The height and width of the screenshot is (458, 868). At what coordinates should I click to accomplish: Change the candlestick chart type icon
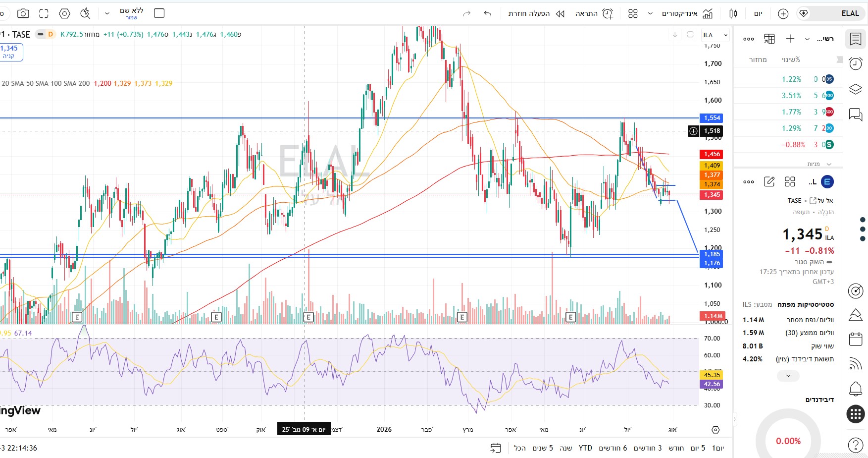[733, 13]
